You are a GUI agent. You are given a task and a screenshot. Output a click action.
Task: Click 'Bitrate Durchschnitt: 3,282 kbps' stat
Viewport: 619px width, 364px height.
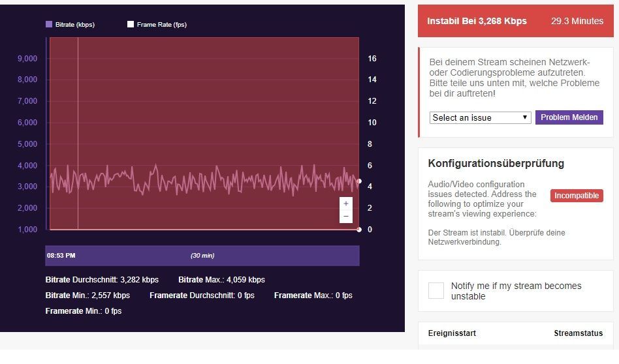(x=102, y=280)
